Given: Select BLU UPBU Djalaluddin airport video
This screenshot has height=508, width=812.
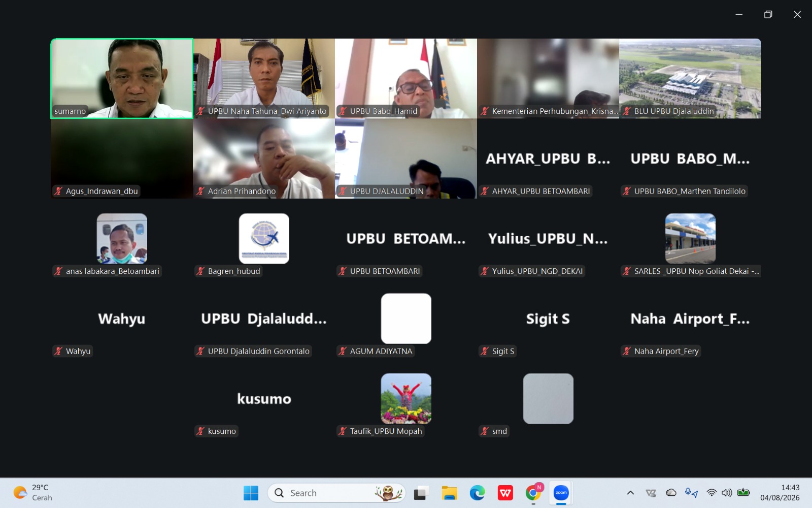Looking at the screenshot, I should click(690, 79).
